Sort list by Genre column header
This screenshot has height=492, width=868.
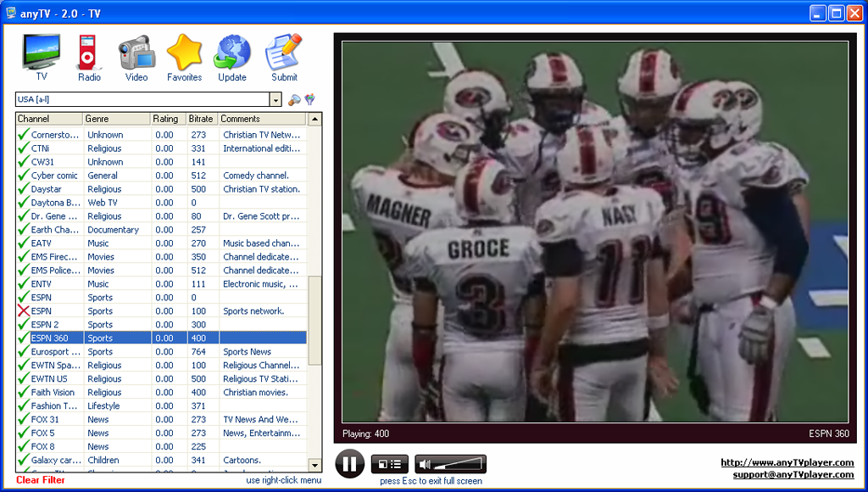[116, 119]
